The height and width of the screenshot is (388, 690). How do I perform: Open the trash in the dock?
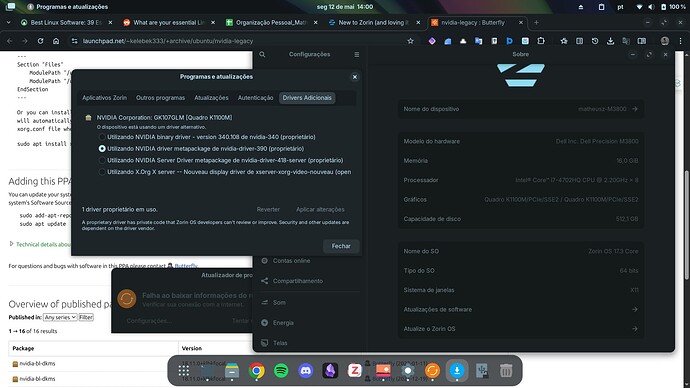pyautogui.click(x=506, y=371)
